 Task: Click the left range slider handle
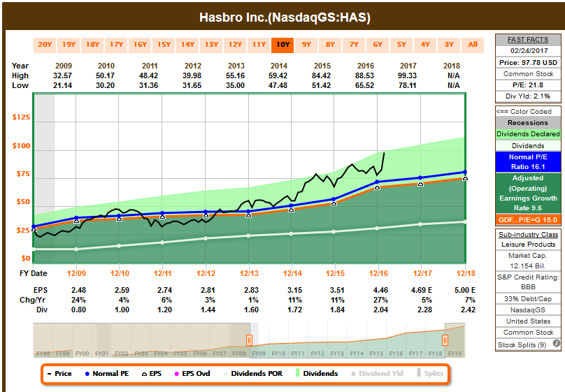[249, 340]
